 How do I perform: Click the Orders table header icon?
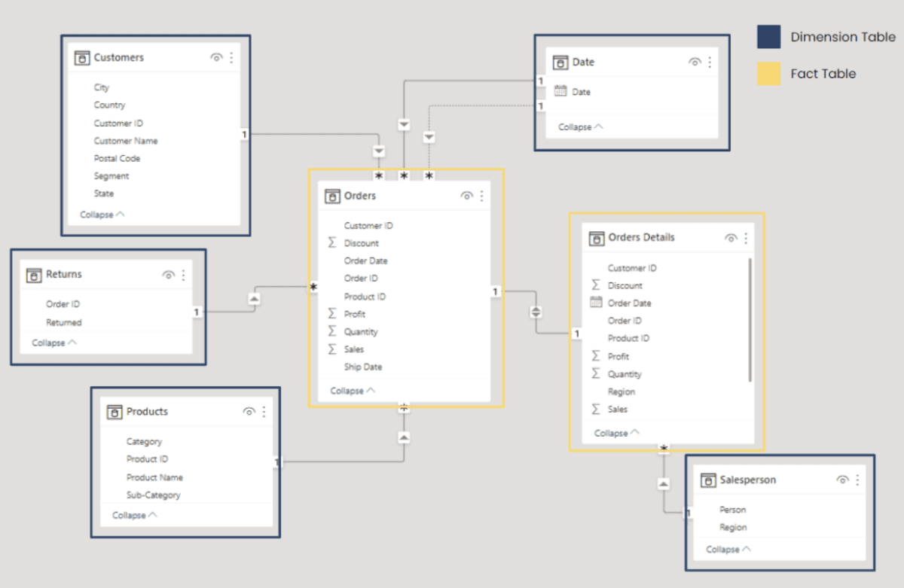(x=332, y=197)
